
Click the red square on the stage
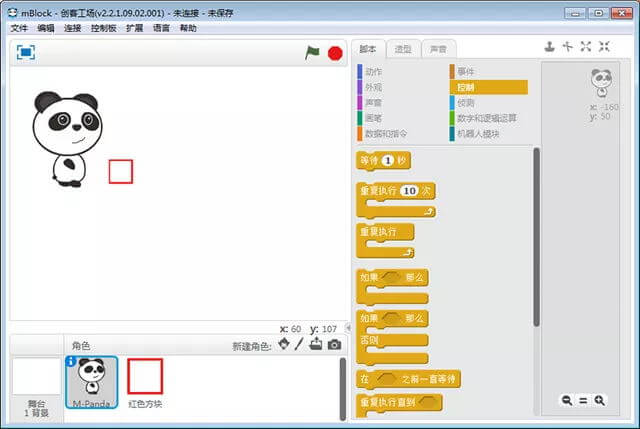click(121, 171)
